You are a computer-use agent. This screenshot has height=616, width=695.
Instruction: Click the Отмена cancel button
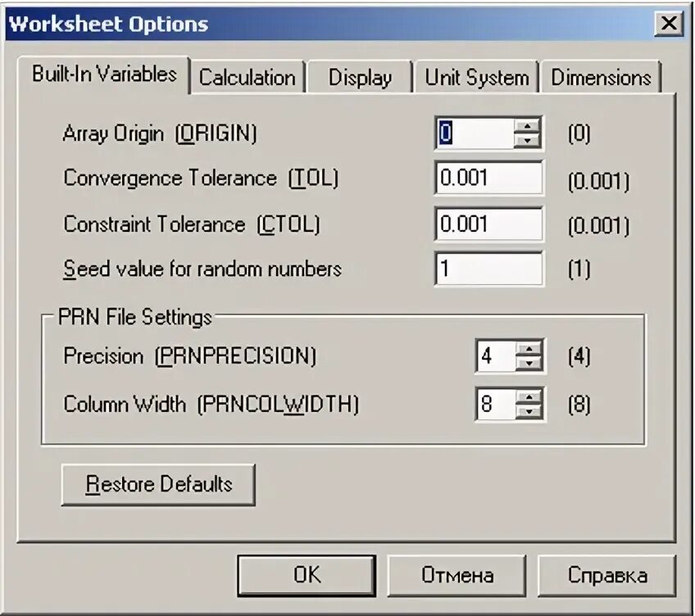pos(457,575)
